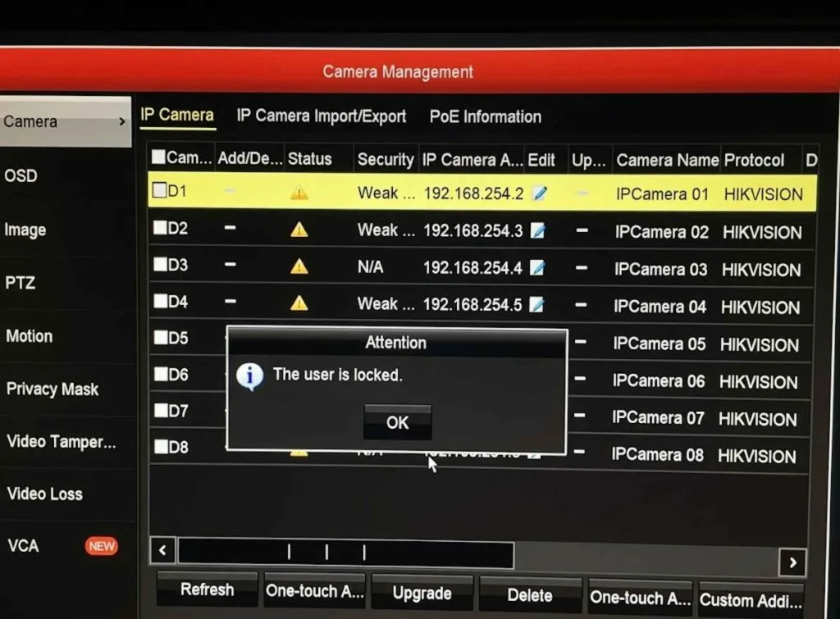Open Video Loss settings in sidebar
Image resolution: width=840 pixels, height=619 pixels.
pyautogui.click(x=45, y=494)
